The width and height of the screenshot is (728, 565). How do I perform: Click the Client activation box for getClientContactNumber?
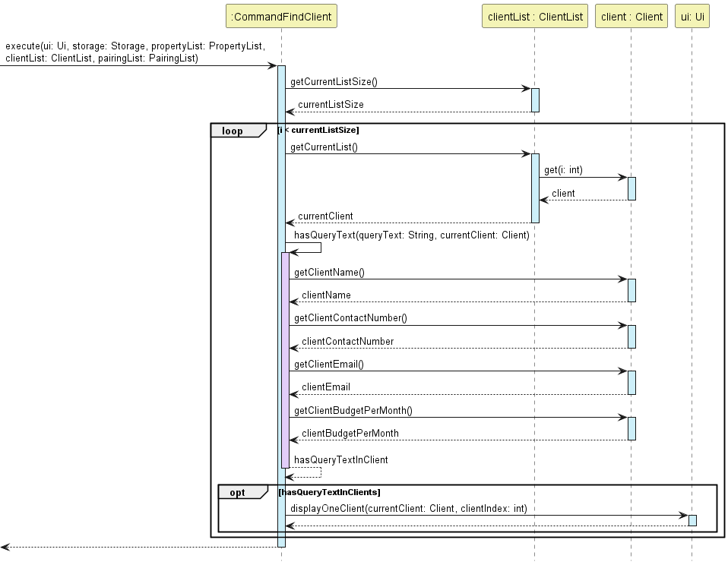[631, 336]
